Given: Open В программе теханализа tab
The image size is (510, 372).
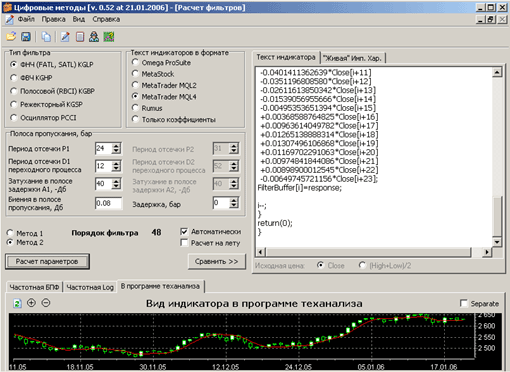Looking at the screenshot, I should (160, 286).
